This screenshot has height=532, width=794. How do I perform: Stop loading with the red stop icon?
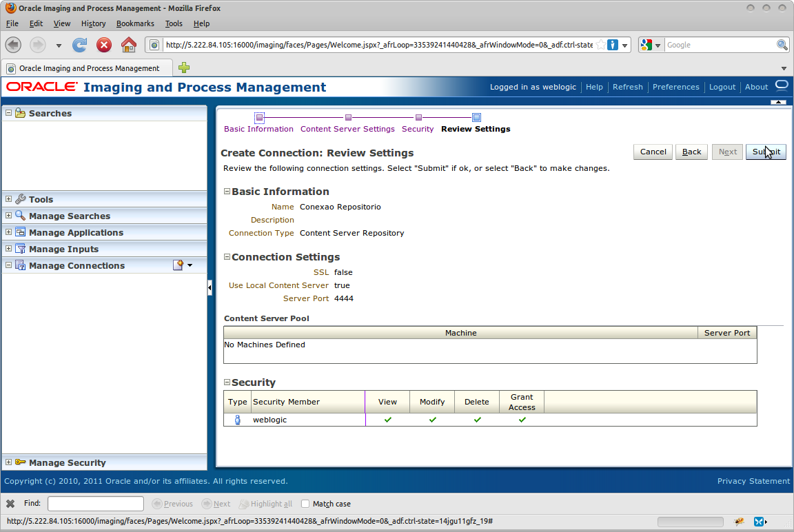104,45
